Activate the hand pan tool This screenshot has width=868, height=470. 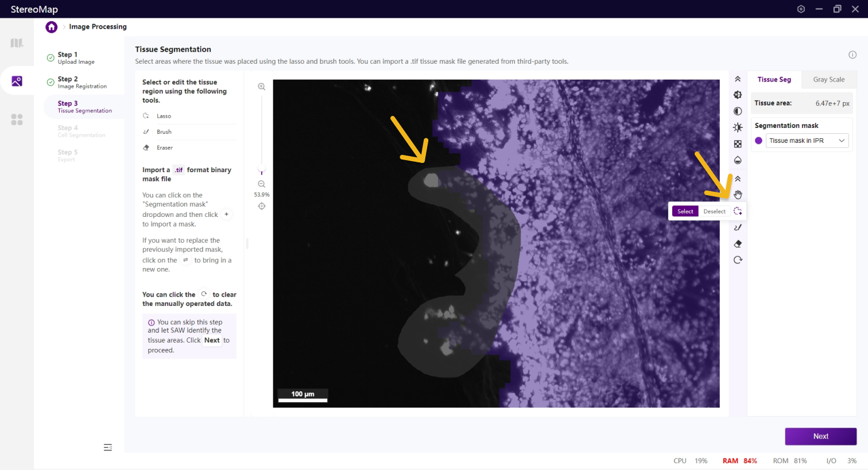click(x=738, y=195)
